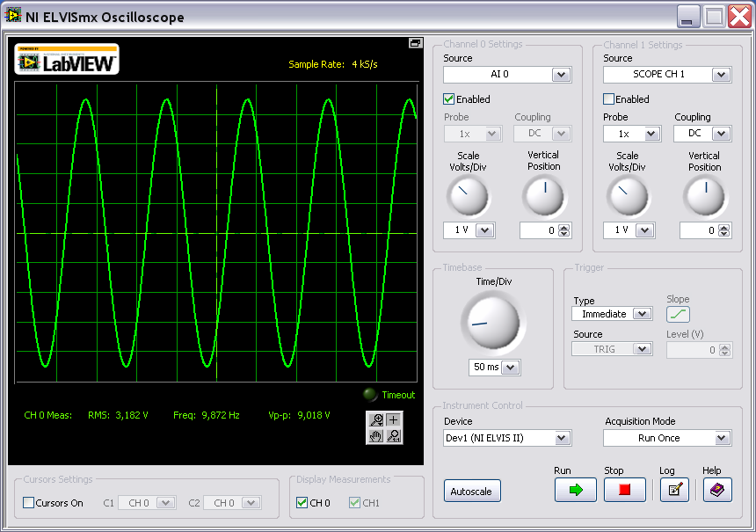Viewport: 756px width, 532px height.
Task: Click the zoom-to-fit magnifier graph tool
Action: point(394,436)
